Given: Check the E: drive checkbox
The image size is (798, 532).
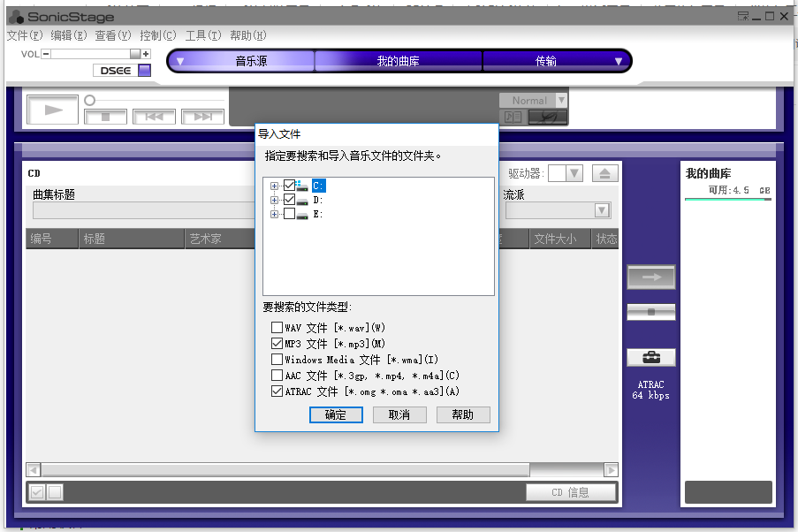Looking at the screenshot, I should click(289, 213).
